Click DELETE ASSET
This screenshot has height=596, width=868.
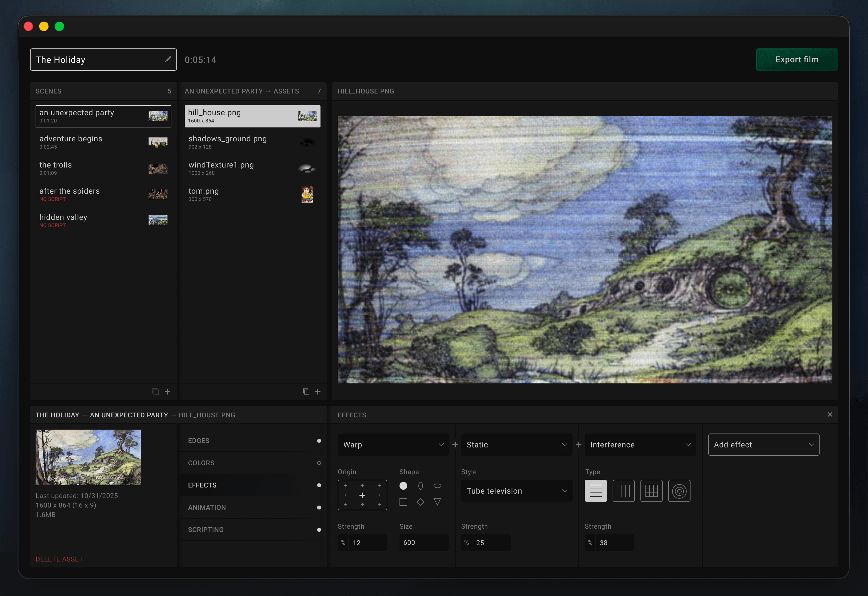coord(59,559)
